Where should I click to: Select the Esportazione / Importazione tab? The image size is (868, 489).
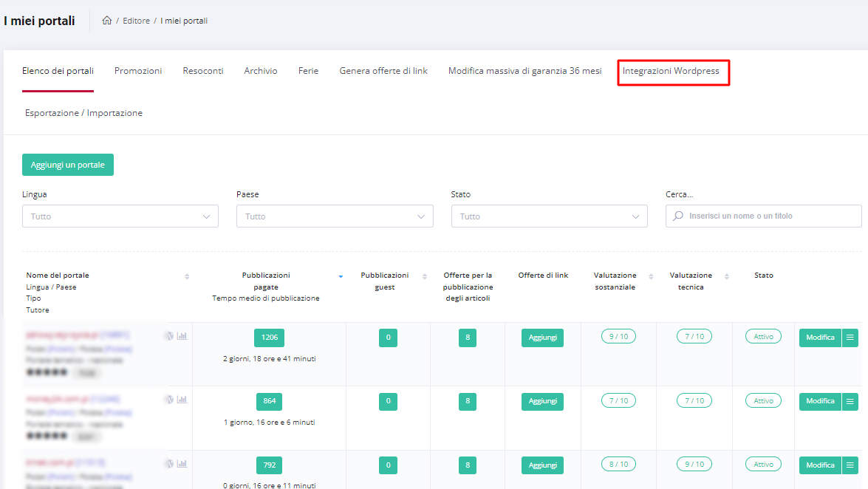point(83,113)
